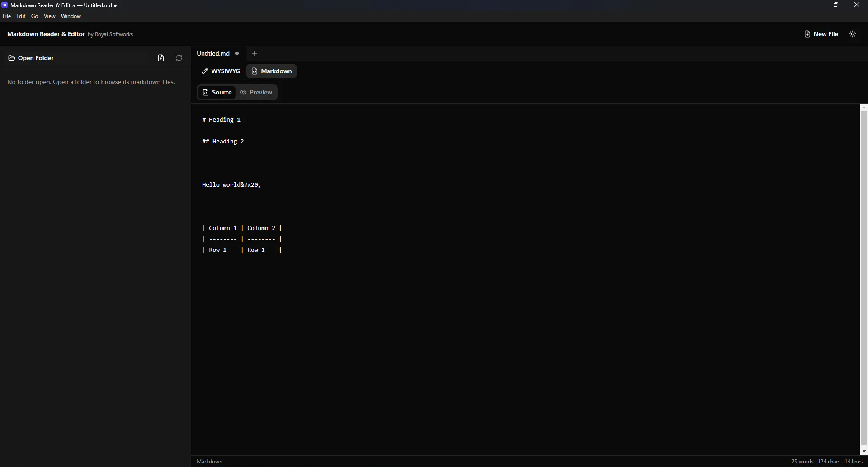Minimize the application window

pyautogui.click(x=816, y=5)
